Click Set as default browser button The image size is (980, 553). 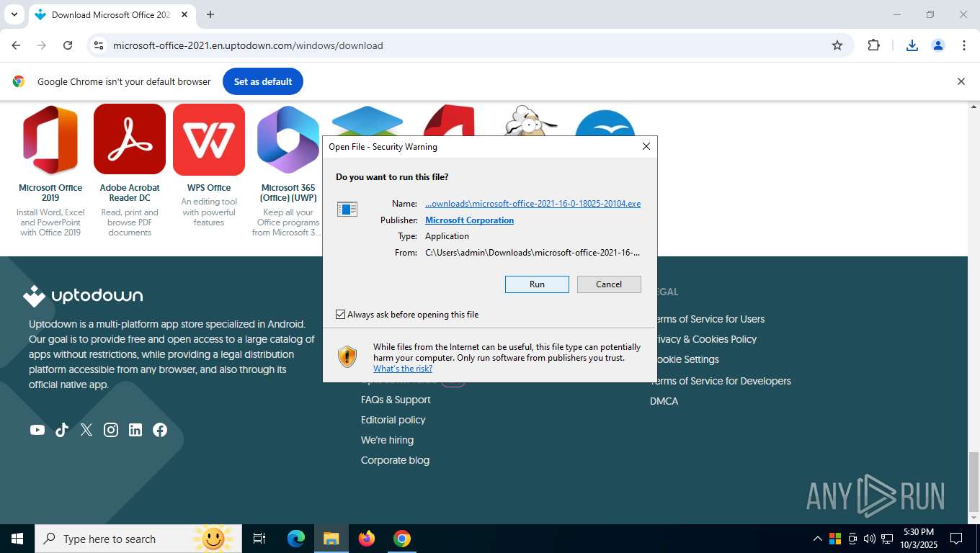(x=263, y=81)
